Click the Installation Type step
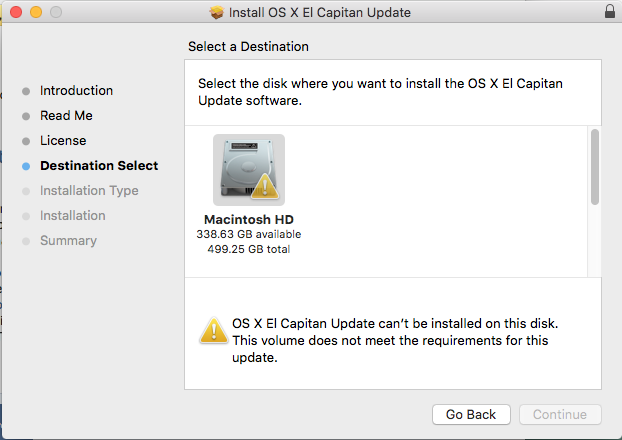This screenshot has height=440, width=622. coord(89,191)
